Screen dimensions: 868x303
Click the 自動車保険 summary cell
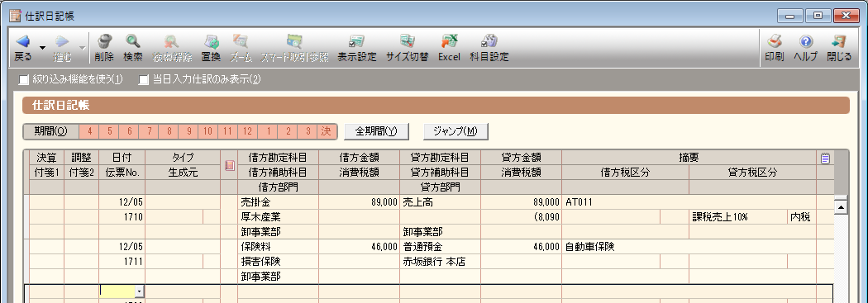point(689,247)
